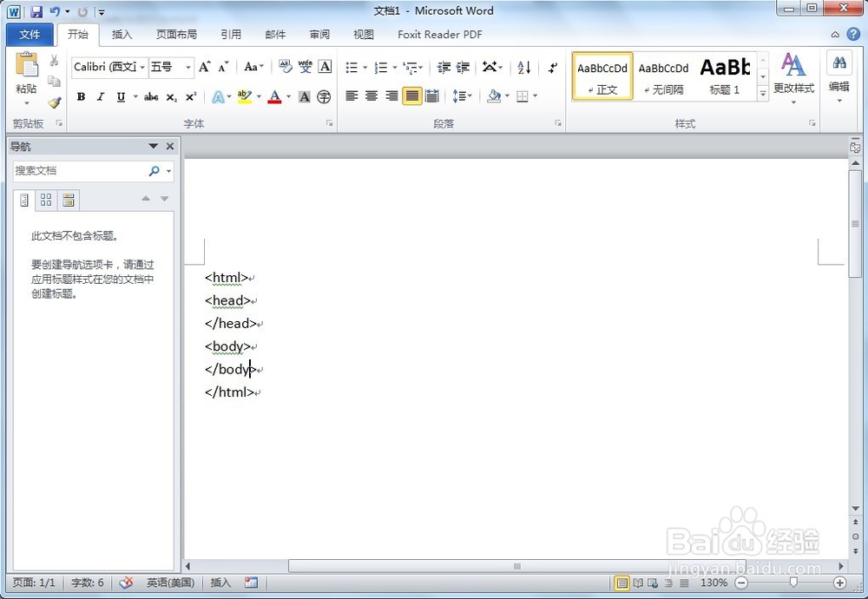The height and width of the screenshot is (599, 868).
Task: Switch to the Foxit Reader PDF tab
Action: pyautogui.click(x=439, y=35)
